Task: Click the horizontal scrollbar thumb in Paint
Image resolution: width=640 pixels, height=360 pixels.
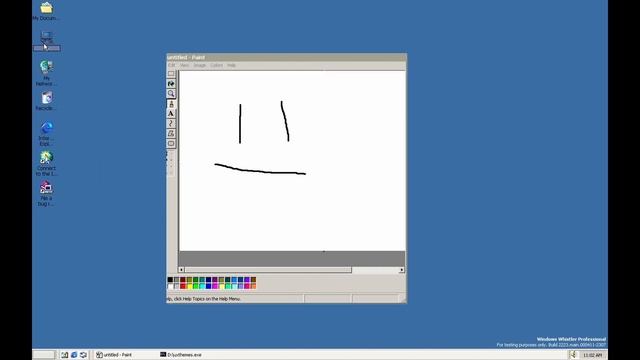Action: point(268,270)
